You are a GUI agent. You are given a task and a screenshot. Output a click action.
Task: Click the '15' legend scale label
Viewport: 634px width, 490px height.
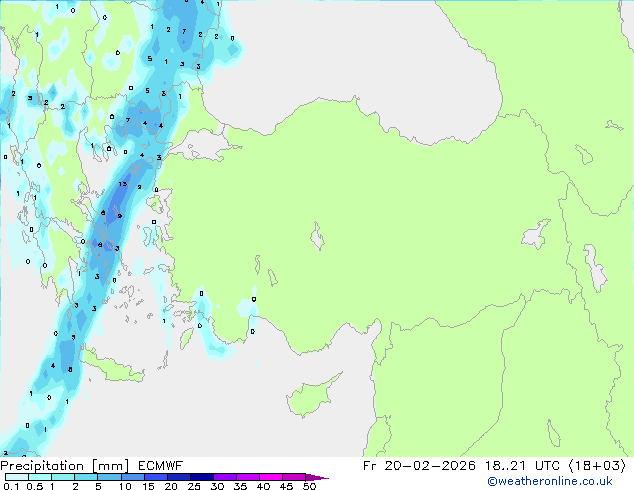[148, 486]
